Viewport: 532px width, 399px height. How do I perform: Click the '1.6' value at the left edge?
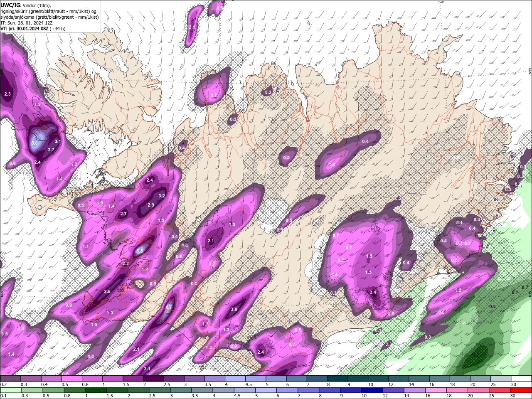coord(5,334)
